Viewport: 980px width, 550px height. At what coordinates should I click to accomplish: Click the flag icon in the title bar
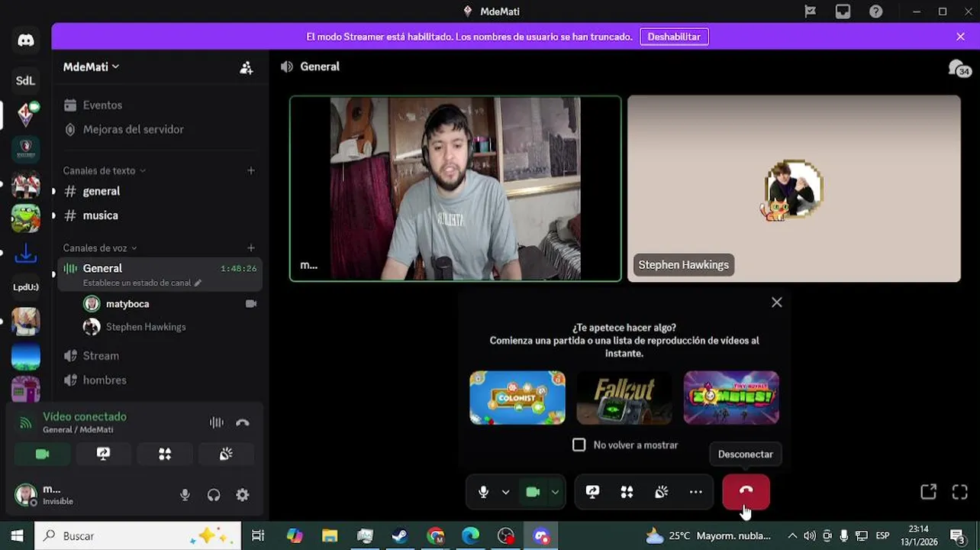(x=811, y=11)
